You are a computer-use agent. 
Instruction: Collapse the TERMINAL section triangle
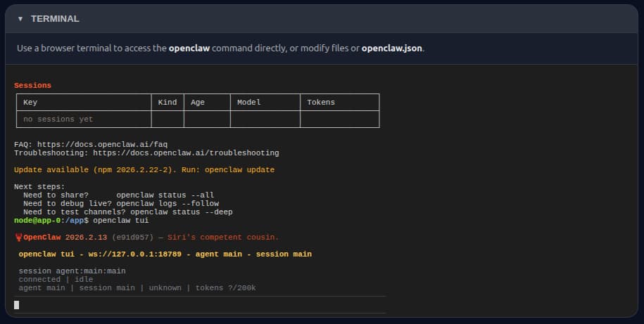20,19
